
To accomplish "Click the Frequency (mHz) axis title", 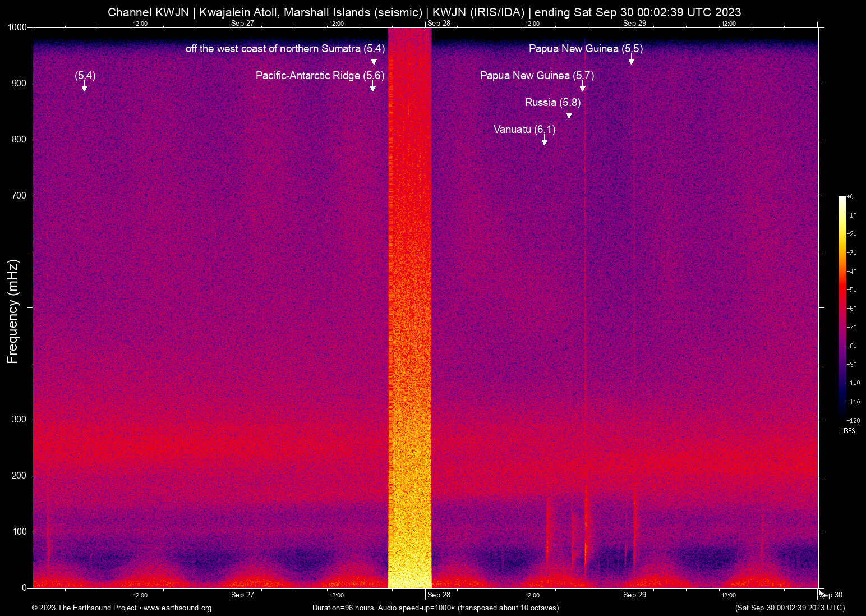I will point(13,311).
